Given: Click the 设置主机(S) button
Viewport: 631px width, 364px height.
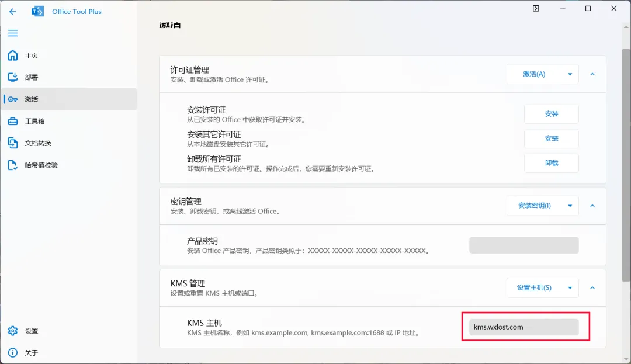Looking at the screenshot, I should click(x=534, y=287).
